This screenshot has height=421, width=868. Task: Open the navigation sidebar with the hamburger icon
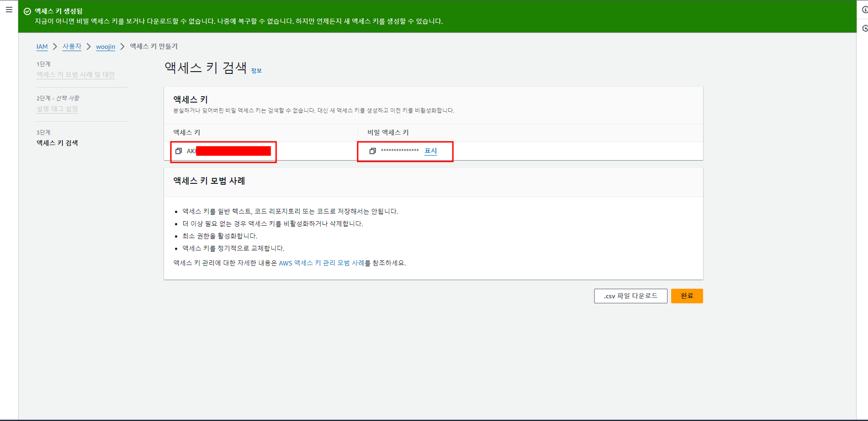[9, 9]
